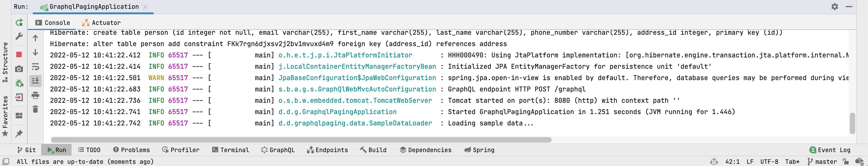Open the GraphQL tool window
The image size is (868, 166).
tap(278, 150)
